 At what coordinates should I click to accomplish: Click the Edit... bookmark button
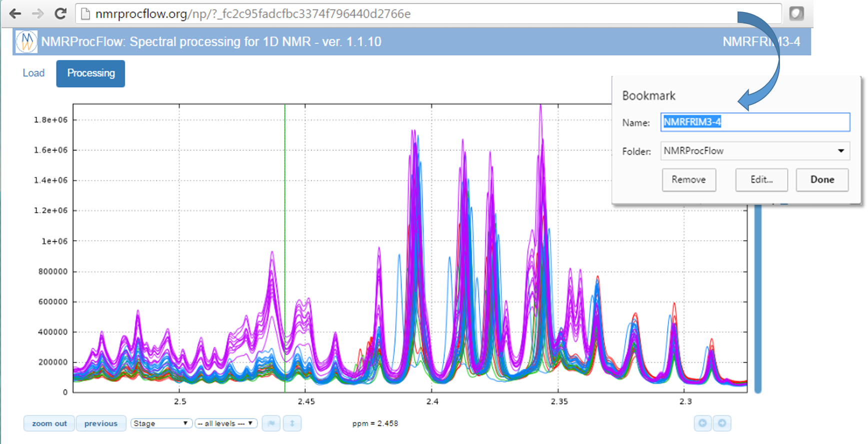(761, 180)
